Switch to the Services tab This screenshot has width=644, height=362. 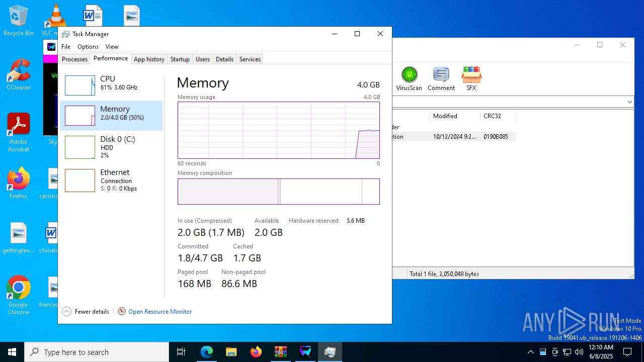point(250,59)
